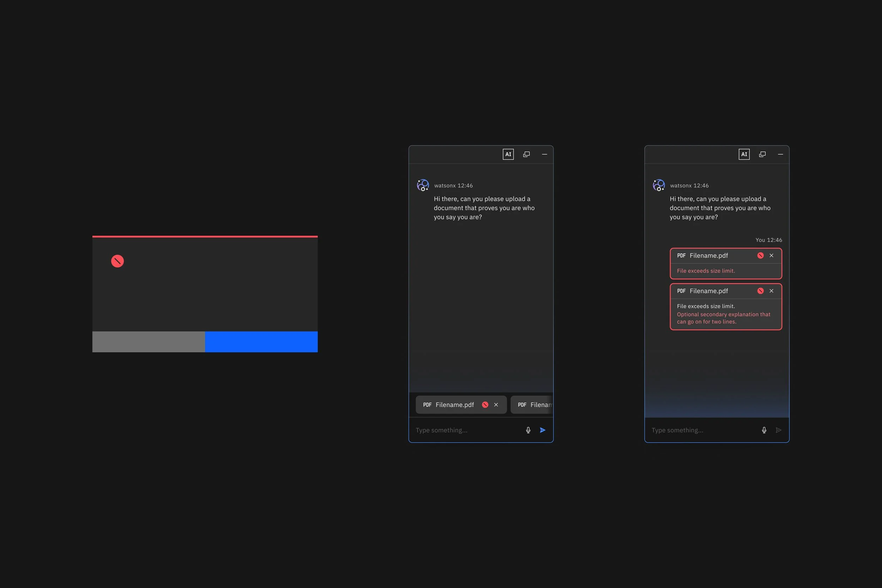Click the blue primary button of the error dialog
The image size is (882, 588).
click(261, 342)
